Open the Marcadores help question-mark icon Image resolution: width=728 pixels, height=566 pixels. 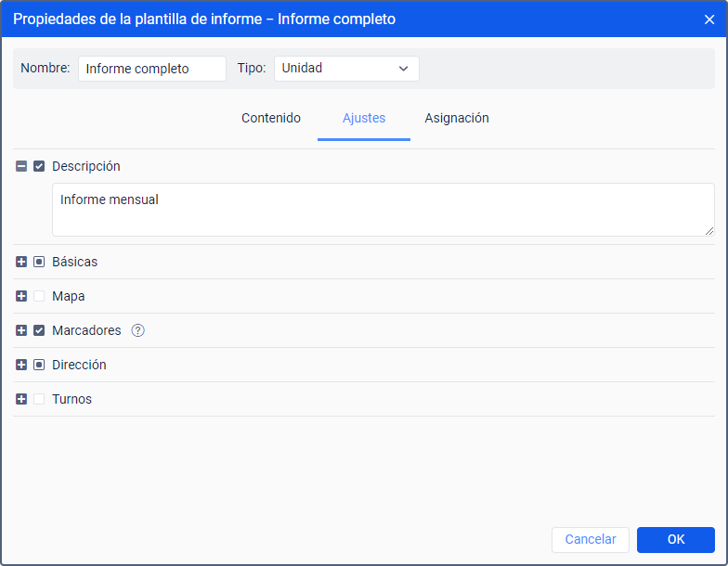(137, 330)
